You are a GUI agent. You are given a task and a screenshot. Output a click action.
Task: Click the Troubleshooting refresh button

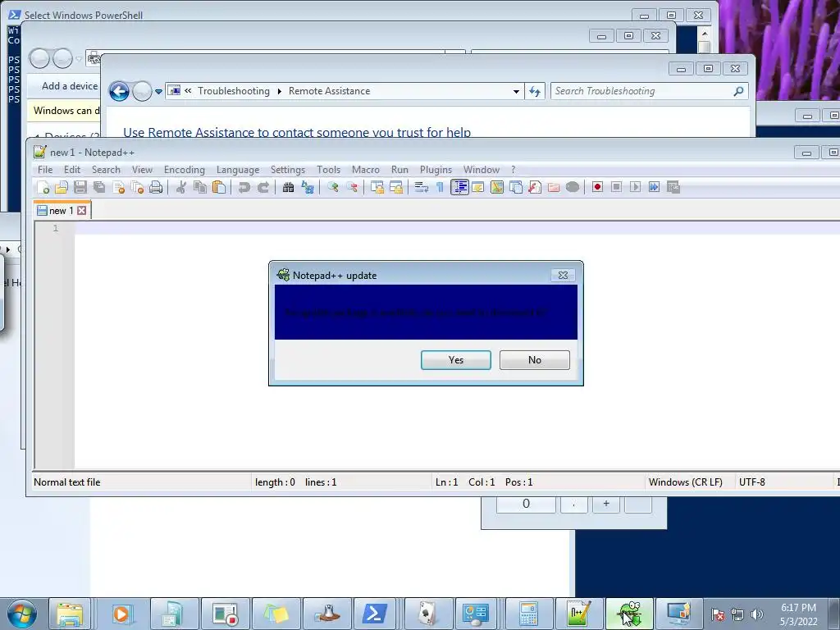click(x=535, y=92)
